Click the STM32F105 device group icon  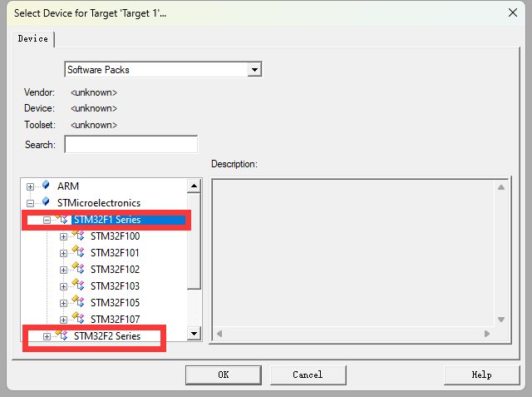coord(78,302)
